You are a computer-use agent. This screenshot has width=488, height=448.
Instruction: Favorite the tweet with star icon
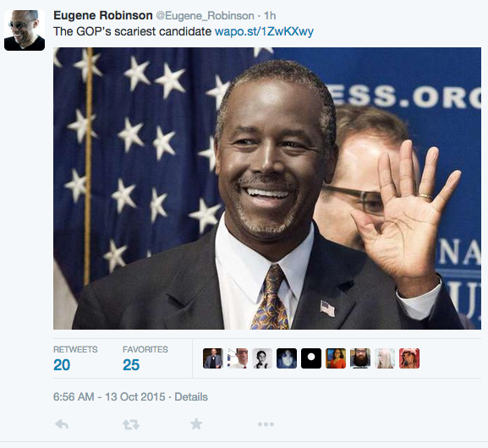coord(196,423)
